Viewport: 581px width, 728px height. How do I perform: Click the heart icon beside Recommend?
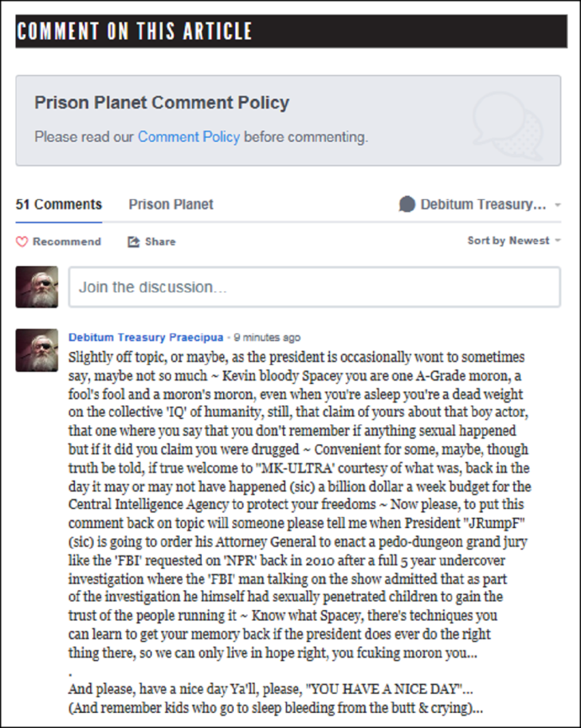22,241
